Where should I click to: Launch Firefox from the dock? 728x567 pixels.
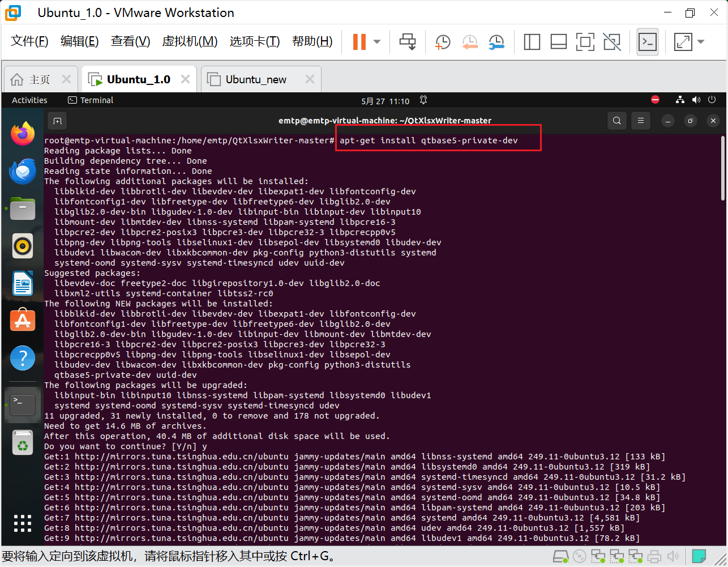pos(23,134)
